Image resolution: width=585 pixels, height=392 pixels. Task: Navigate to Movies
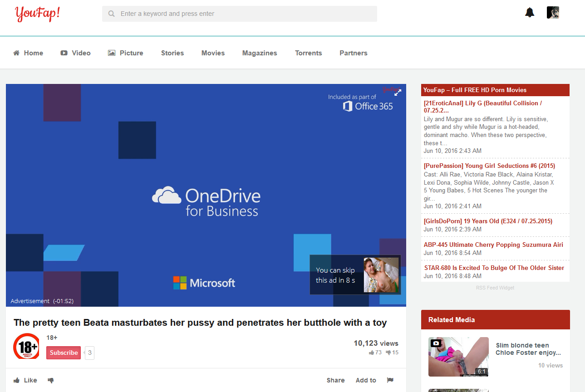213,53
